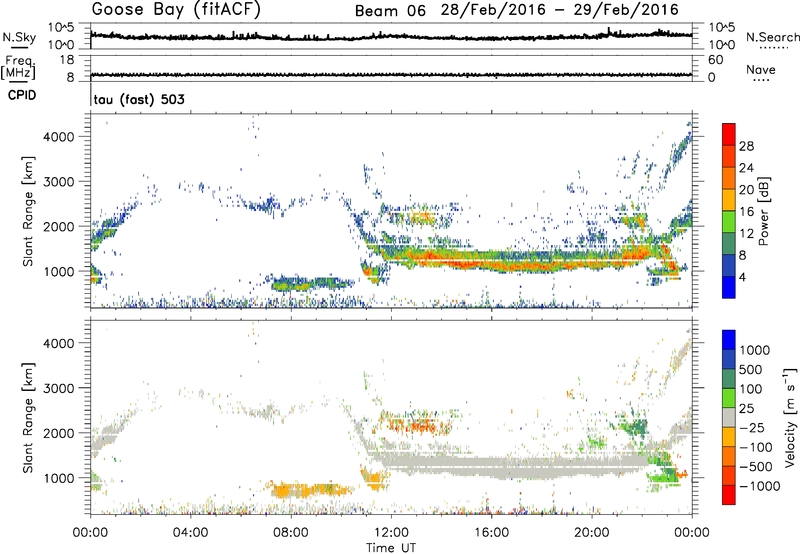
Task: Click the "4" tick on Power colorbar
Action: click(742, 277)
